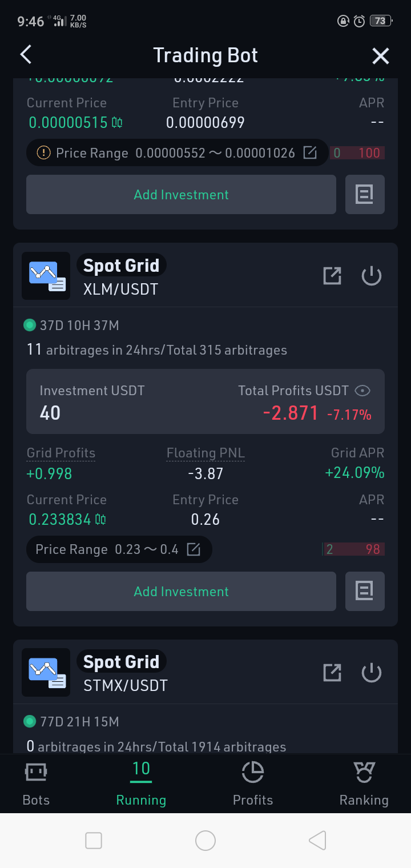This screenshot has height=868, width=411.
Task: Open share icon for XLM/USDT bot
Action: click(x=332, y=276)
